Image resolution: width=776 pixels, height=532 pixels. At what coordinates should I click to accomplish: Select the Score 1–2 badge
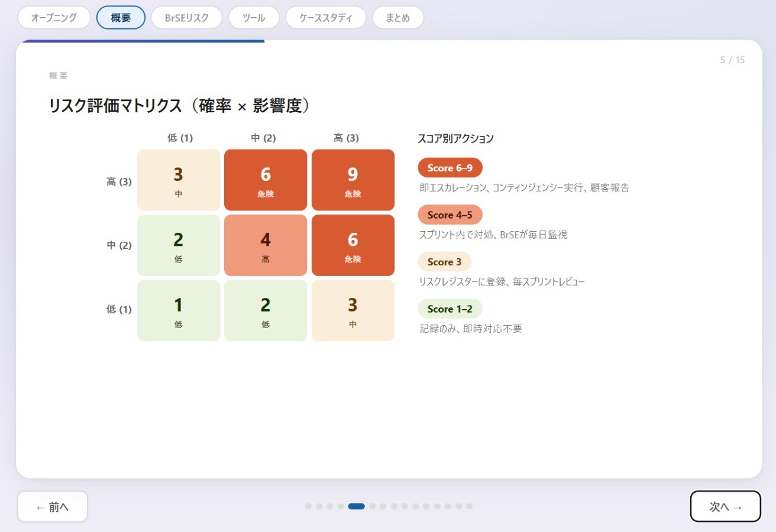click(450, 309)
